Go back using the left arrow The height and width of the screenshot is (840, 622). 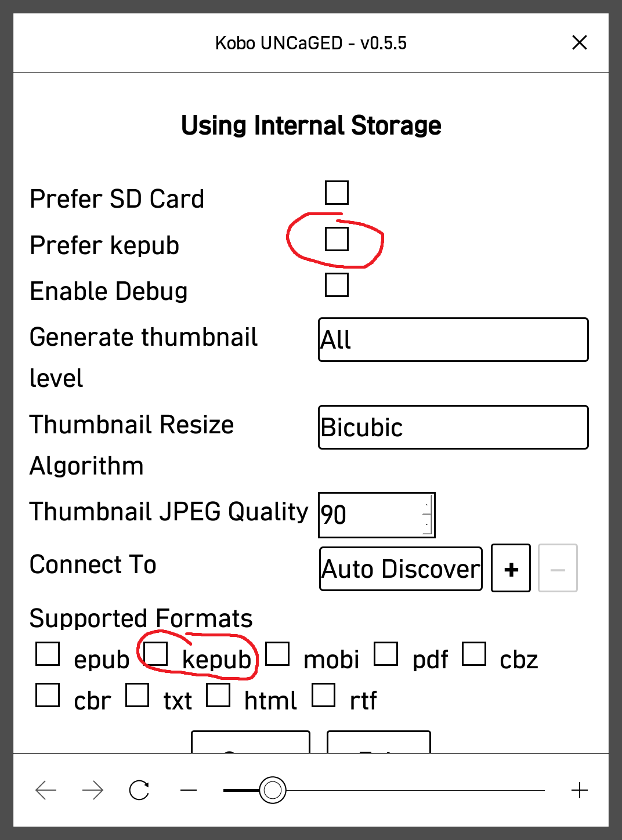point(46,790)
